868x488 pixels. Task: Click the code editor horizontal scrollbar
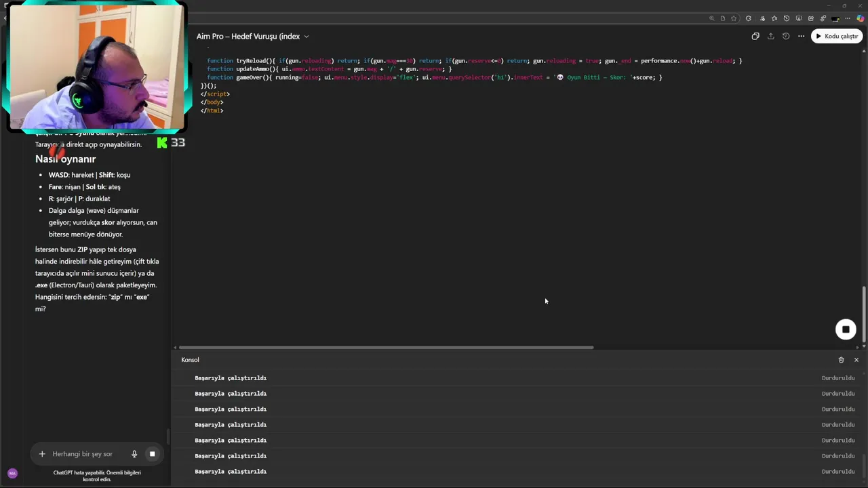[x=386, y=348]
